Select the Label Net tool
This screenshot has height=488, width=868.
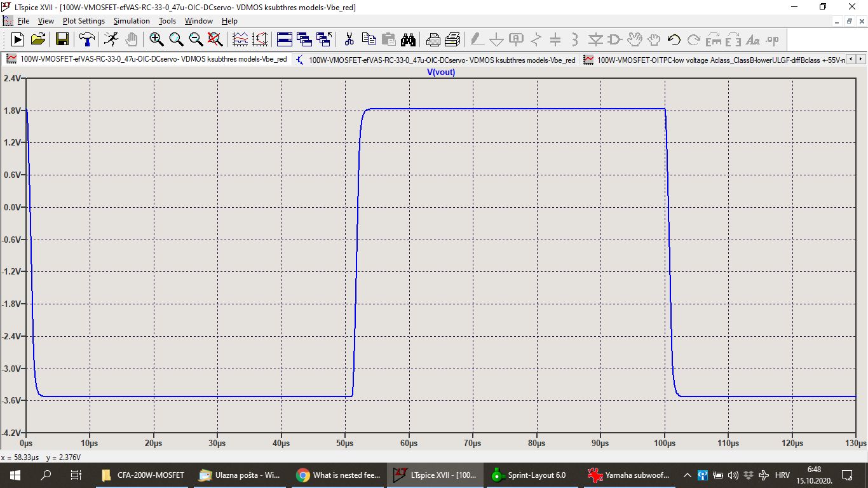coord(516,39)
